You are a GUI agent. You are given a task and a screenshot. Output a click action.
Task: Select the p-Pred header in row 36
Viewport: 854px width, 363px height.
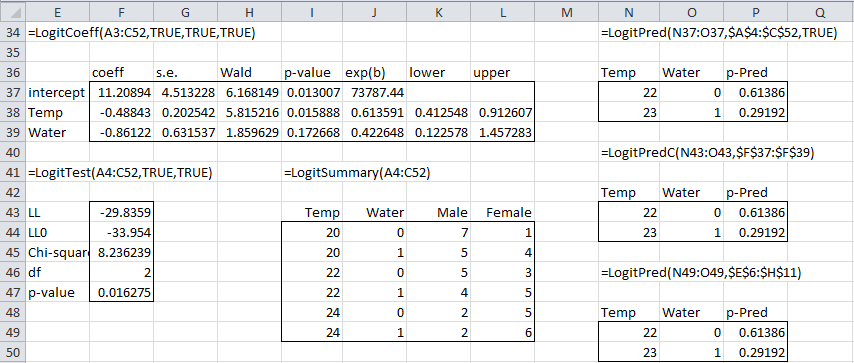756,72
